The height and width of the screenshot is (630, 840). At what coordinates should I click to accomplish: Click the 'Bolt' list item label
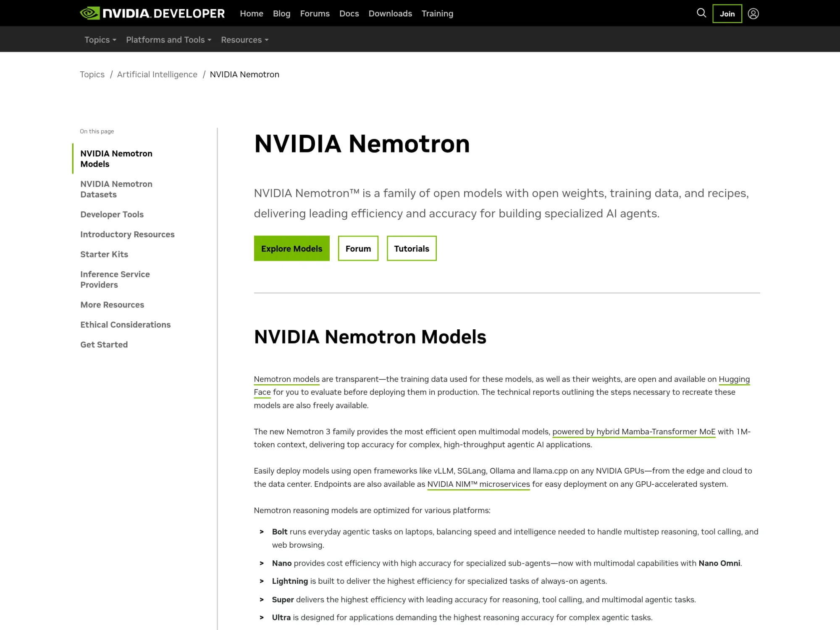(280, 532)
